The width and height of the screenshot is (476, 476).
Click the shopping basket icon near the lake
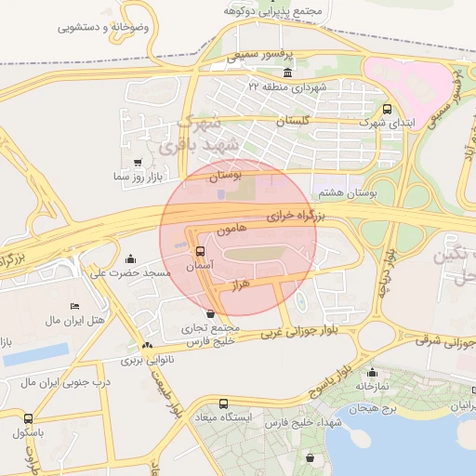[310, 457]
